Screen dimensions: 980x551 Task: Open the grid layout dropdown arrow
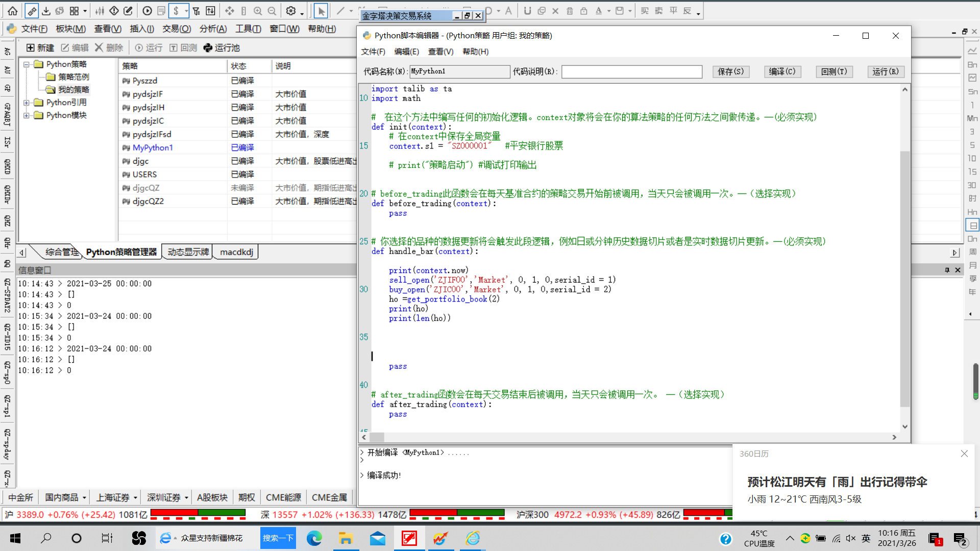85,11
